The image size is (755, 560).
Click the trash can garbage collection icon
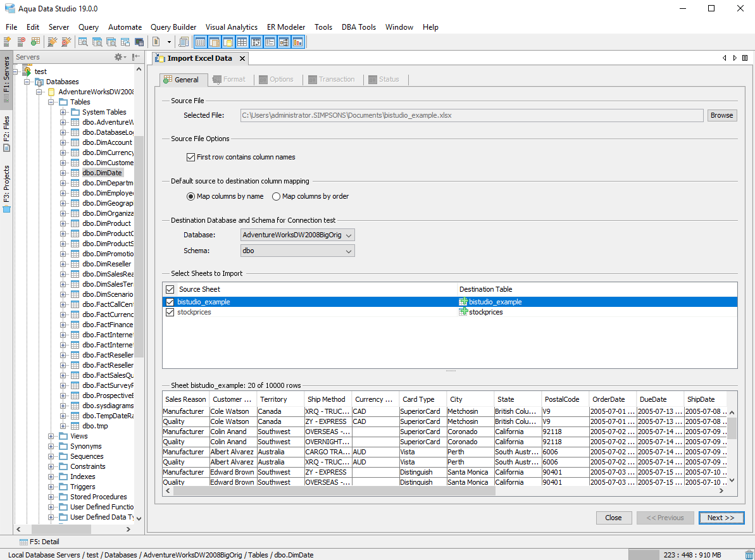[x=749, y=555]
